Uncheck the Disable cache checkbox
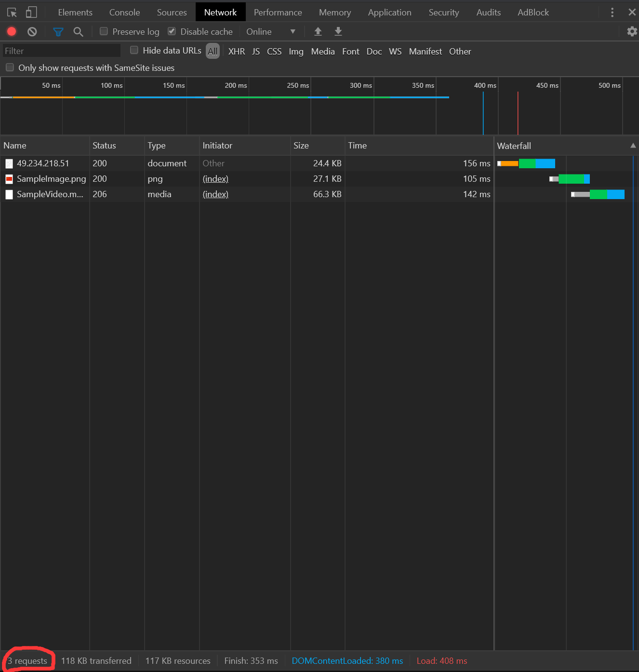 172,31
